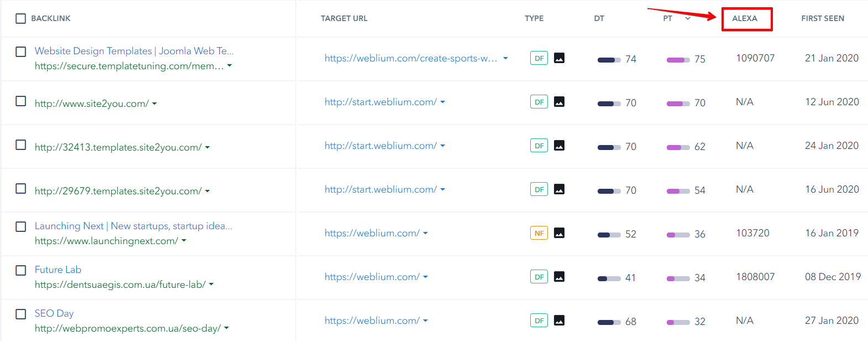Sort by the ALEXA column header
Image resolution: width=868 pixels, height=341 pixels.
[745, 18]
